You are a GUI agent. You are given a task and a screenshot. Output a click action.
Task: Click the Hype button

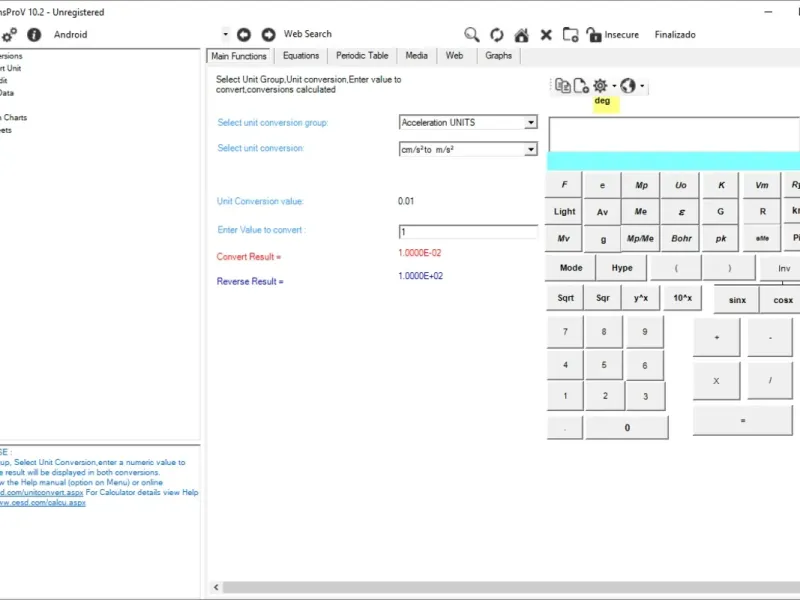(622, 268)
